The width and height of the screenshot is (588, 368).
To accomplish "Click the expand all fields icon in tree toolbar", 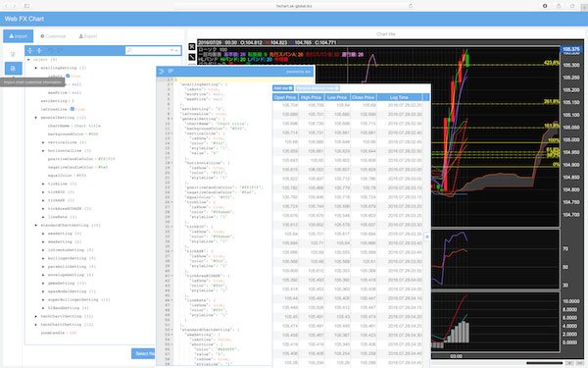I will [30, 50].
